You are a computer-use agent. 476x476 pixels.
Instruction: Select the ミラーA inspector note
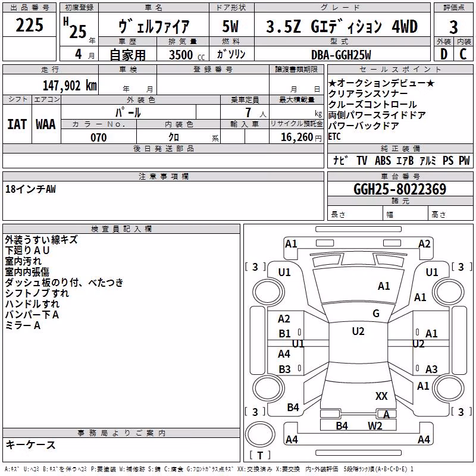23,325
